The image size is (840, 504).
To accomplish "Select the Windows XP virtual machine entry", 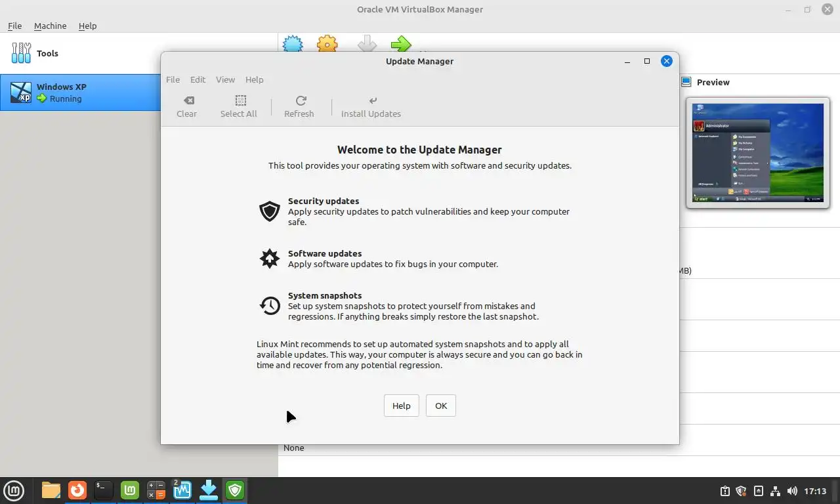I will click(80, 93).
